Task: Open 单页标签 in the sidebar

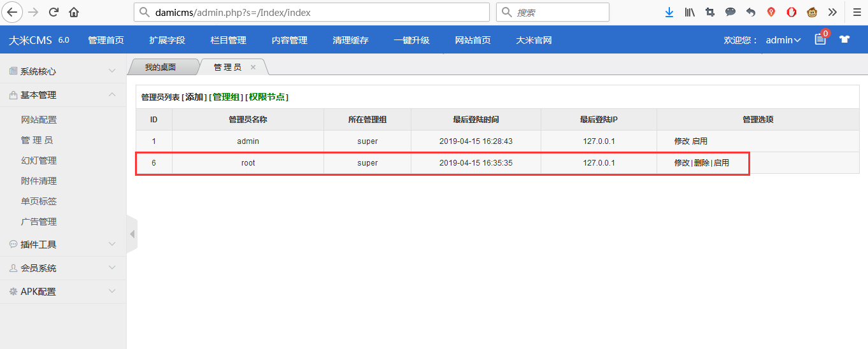Action: click(39, 201)
